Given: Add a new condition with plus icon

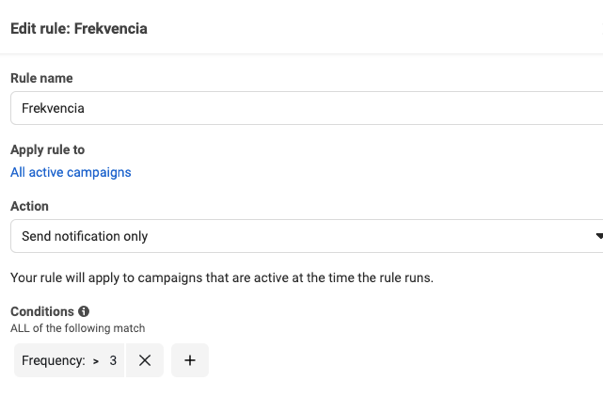Looking at the screenshot, I should click(x=190, y=361).
